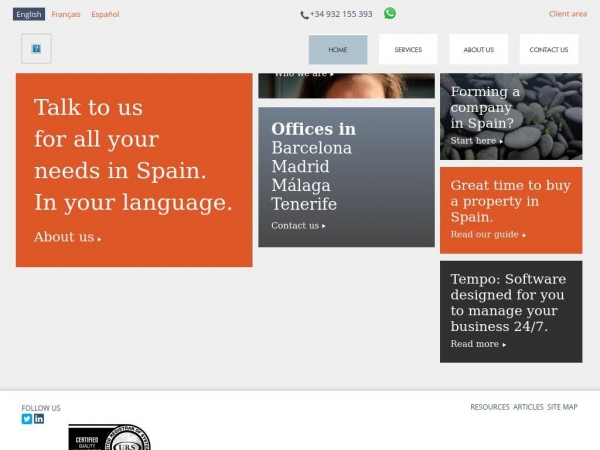Image resolution: width=600 pixels, height=450 pixels.
Task: Open the LinkedIn profile icon
Action: tap(39, 419)
